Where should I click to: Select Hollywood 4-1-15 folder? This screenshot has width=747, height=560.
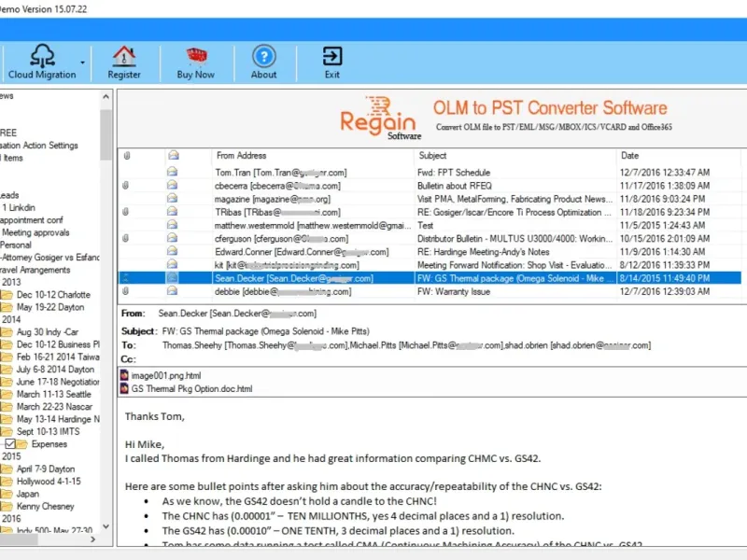(49, 481)
